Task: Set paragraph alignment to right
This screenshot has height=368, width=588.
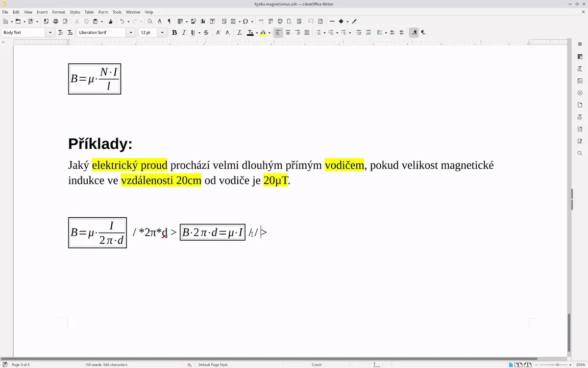Action: (x=298, y=33)
